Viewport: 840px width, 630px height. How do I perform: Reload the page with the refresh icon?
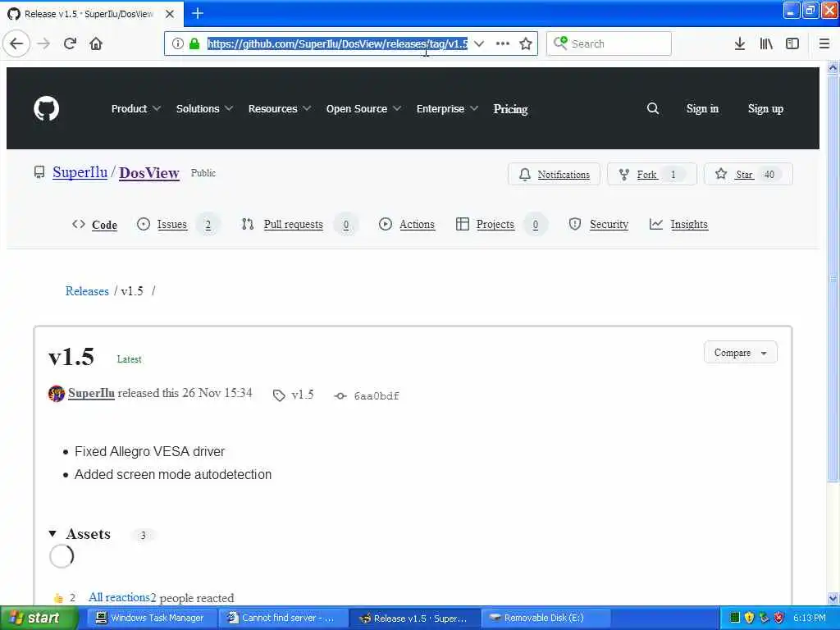coord(71,43)
